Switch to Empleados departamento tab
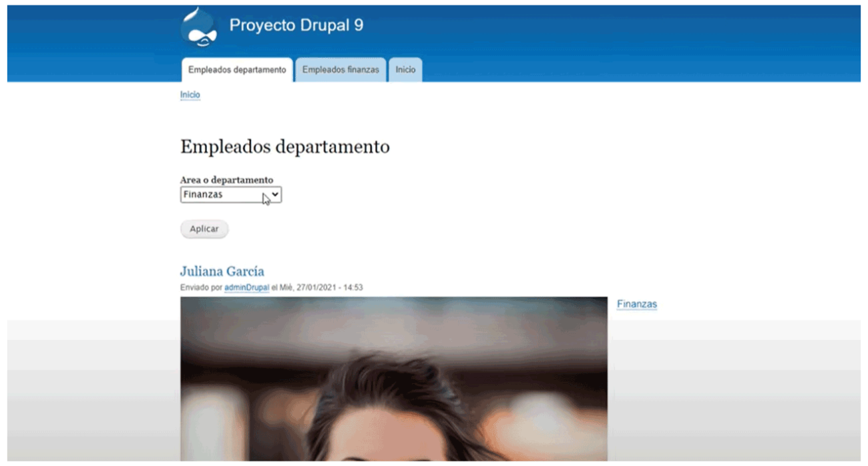The width and height of the screenshot is (868, 466). click(x=237, y=69)
